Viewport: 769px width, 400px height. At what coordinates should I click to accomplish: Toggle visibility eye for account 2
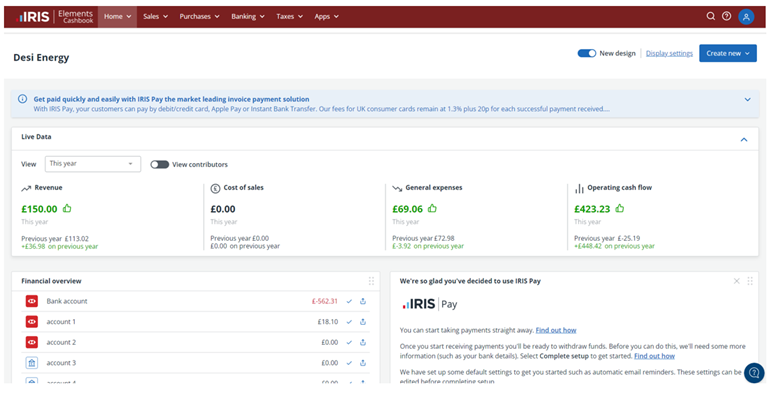31,342
